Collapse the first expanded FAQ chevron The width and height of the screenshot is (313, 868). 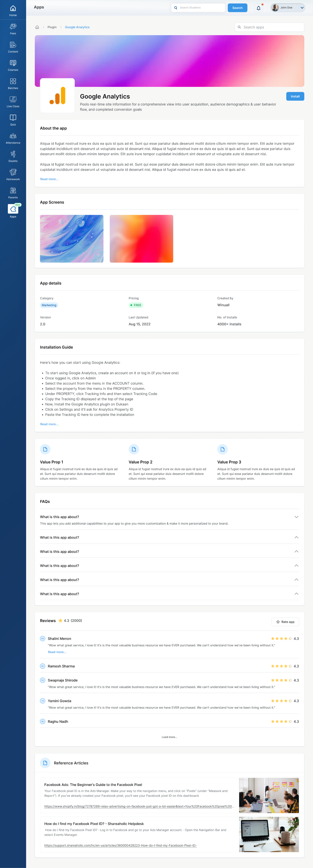[x=296, y=517]
